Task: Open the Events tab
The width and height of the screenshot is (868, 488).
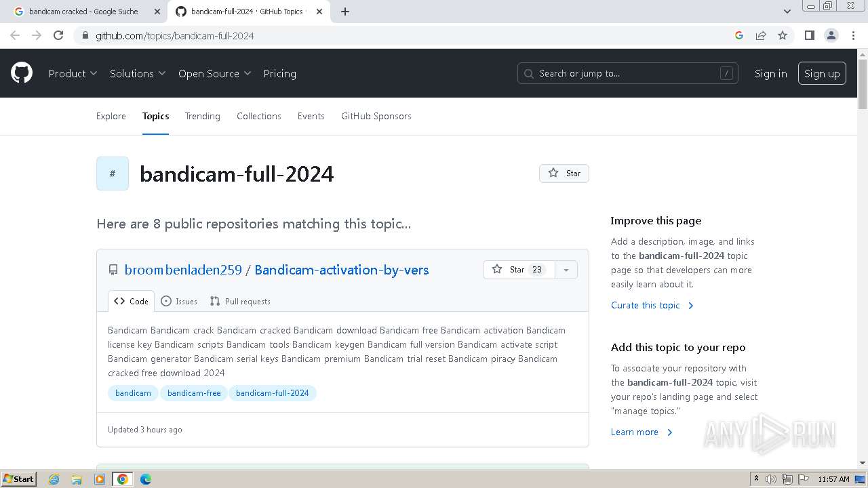Action: (x=311, y=116)
